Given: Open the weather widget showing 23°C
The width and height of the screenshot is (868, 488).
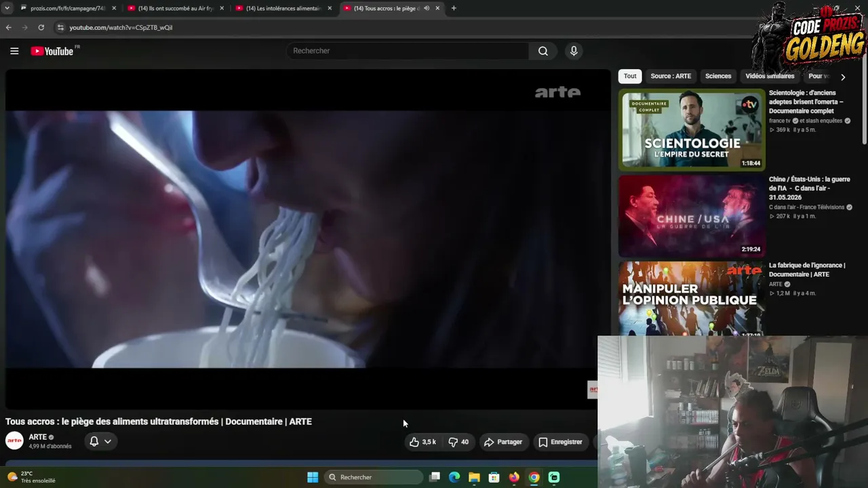Looking at the screenshot, I should 31,477.
